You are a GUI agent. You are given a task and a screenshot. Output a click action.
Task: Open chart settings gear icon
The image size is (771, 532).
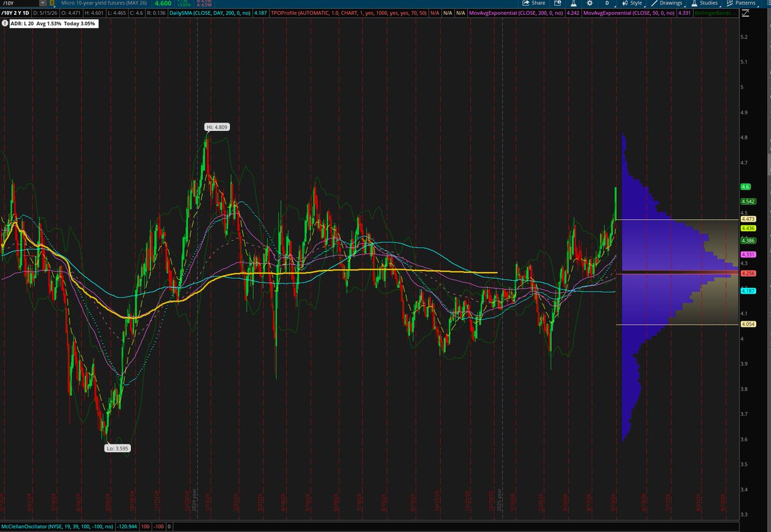click(589, 3)
